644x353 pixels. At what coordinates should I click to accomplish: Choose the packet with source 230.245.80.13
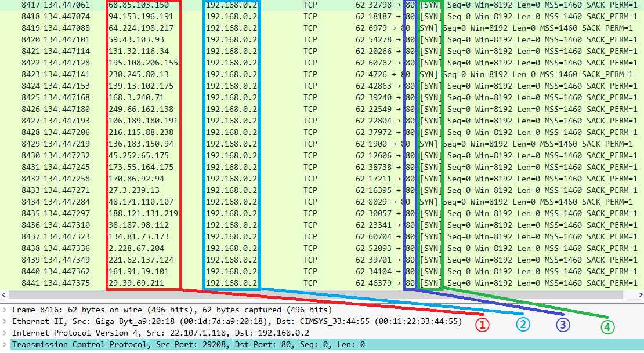(322, 74)
